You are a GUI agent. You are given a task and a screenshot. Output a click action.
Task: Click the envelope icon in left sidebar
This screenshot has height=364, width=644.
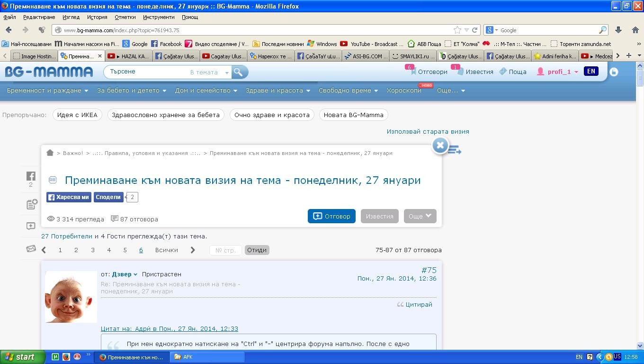(31, 249)
